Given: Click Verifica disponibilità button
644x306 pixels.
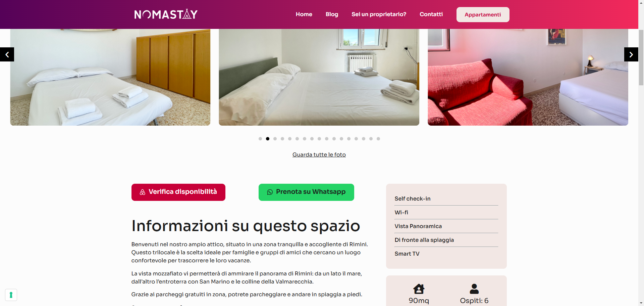Looking at the screenshot, I should coord(178,192).
